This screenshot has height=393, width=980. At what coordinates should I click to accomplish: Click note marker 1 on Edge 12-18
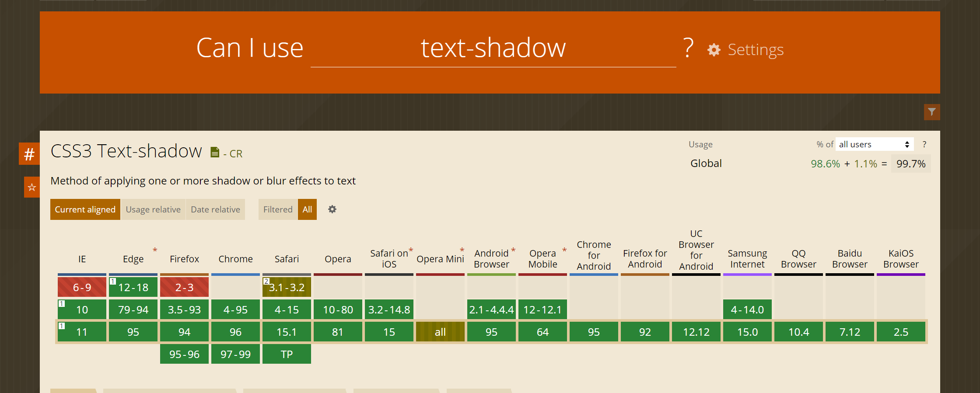(113, 281)
